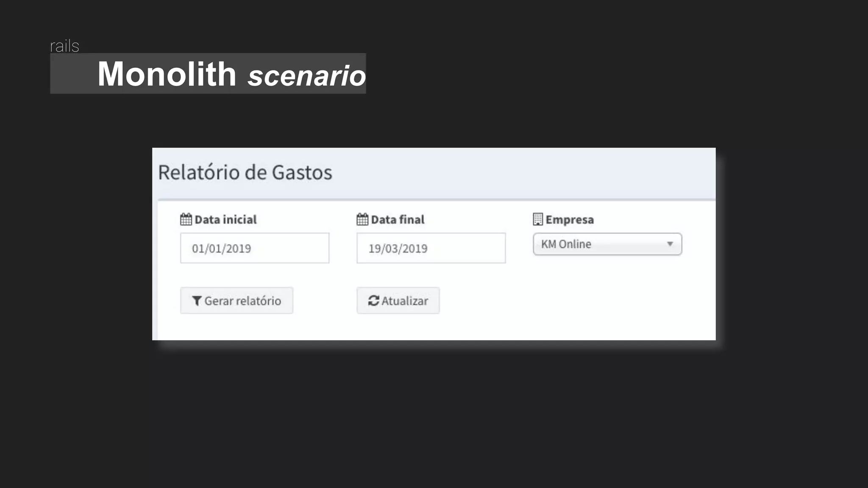868x488 pixels.
Task: Click the refresh arrows icon on Atualizar
Action: 373,301
